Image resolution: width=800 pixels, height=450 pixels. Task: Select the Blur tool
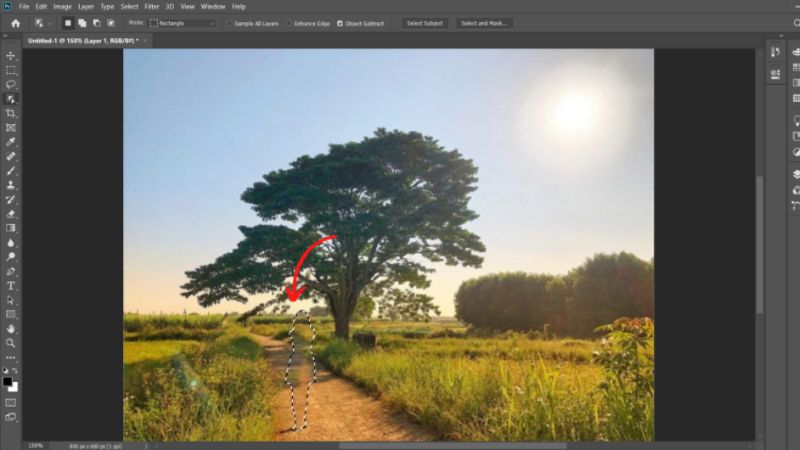[x=11, y=243]
